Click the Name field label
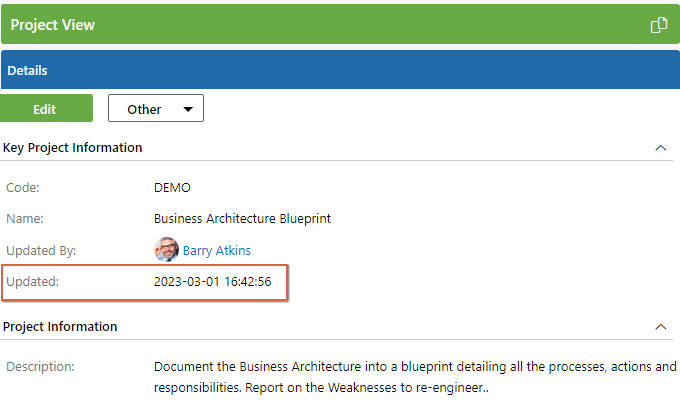 pyautogui.click(x=25, y=218)
